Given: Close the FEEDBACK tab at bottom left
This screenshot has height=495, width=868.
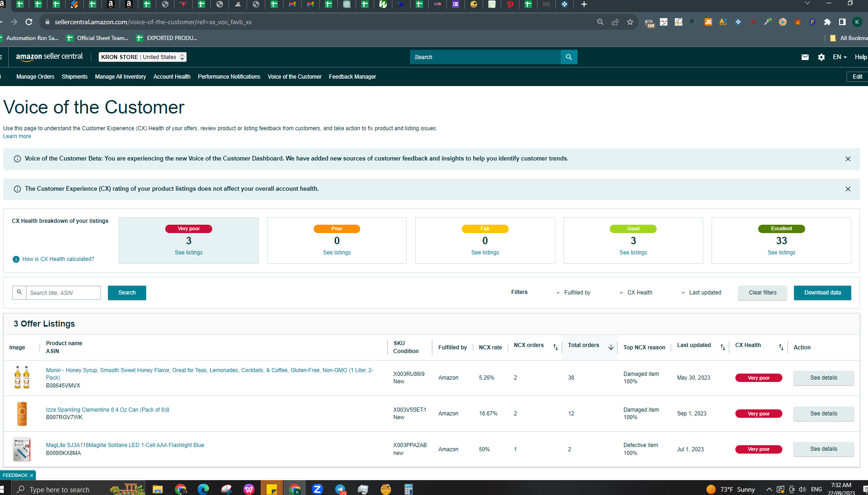Looking at the screenshot, I should (32, 475).
